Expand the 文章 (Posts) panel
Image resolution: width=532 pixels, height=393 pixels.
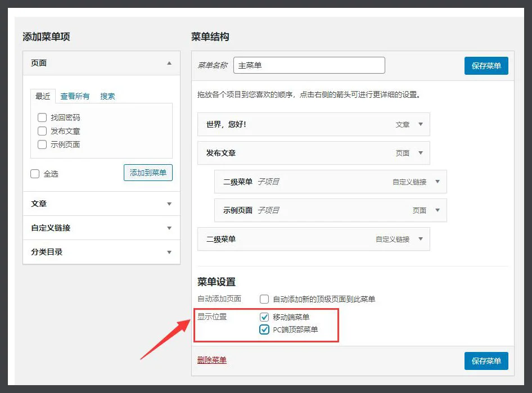pos(169,204)
